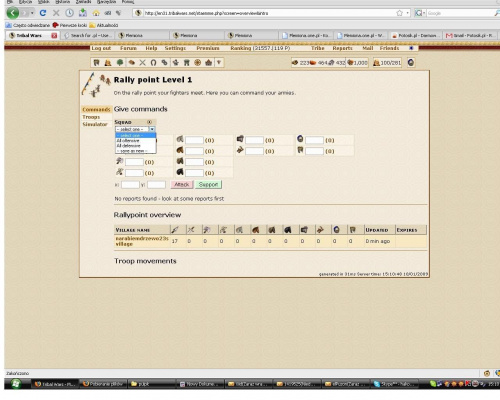This screenshot has width=500, height=400.
Task: Click the pink Attack button
Action: coord(182,184)
